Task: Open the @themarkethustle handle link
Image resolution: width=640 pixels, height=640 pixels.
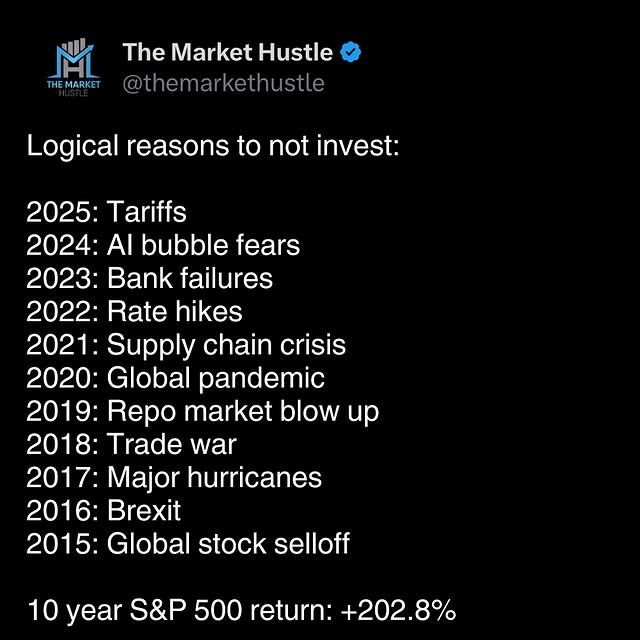Action: point(223,83)
